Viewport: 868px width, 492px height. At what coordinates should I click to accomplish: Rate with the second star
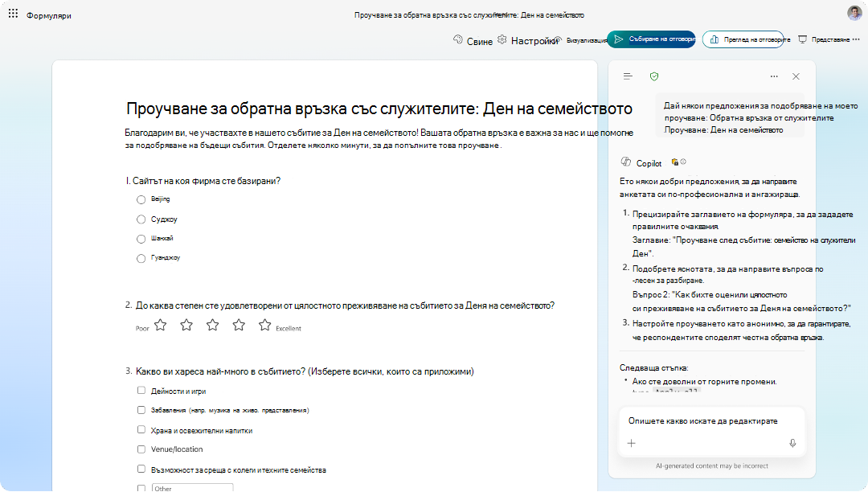(x=186, y=325)
